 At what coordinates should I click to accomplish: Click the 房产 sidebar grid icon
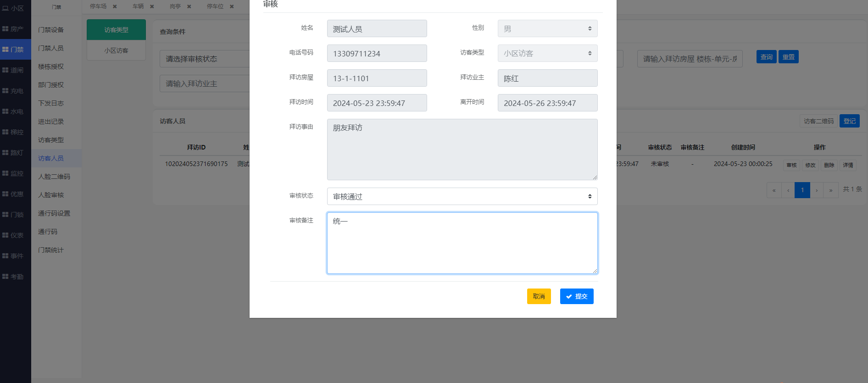pos(6,29)
